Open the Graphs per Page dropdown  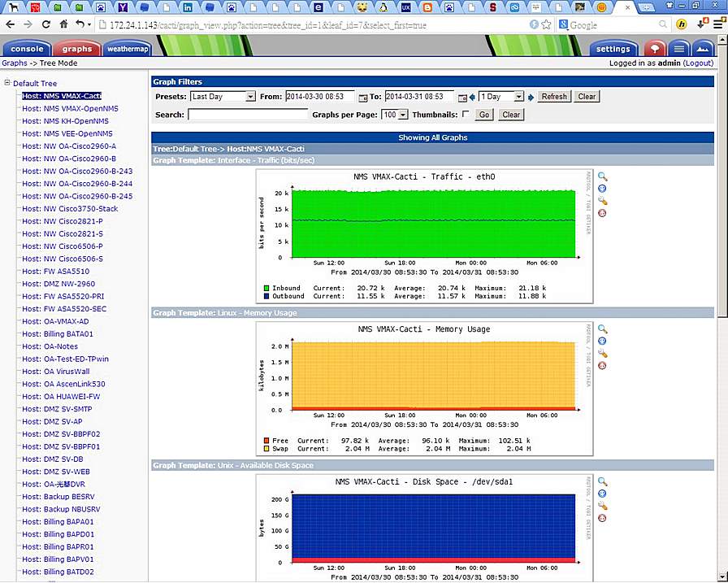[x=394, y=115]
